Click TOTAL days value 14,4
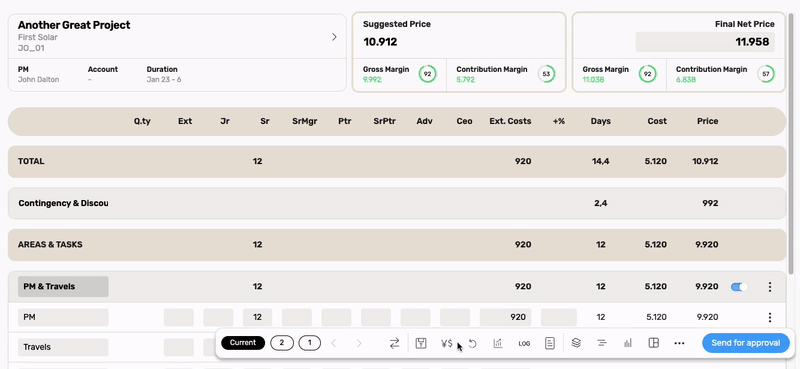Viewport: 800px width, 369px height. [x=601, y=161]
